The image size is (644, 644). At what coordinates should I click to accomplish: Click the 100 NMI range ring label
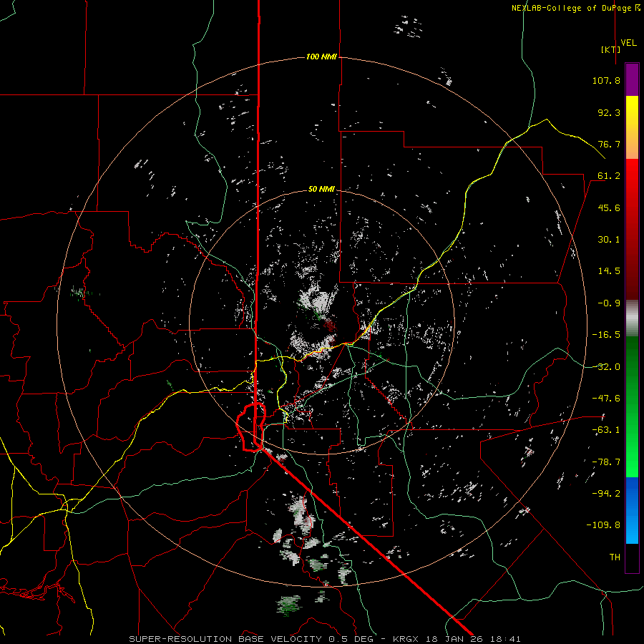(321, 57)
